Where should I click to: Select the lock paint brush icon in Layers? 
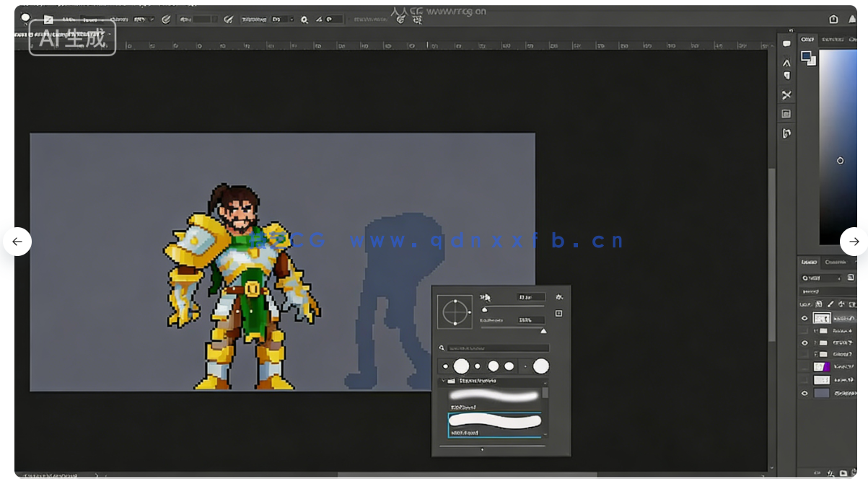point(830,304)
